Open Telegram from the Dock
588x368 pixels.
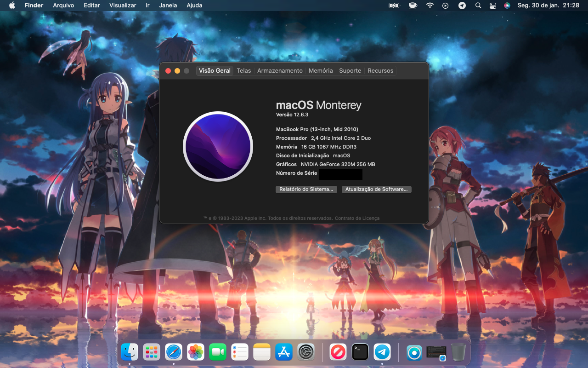coord(382,352)
